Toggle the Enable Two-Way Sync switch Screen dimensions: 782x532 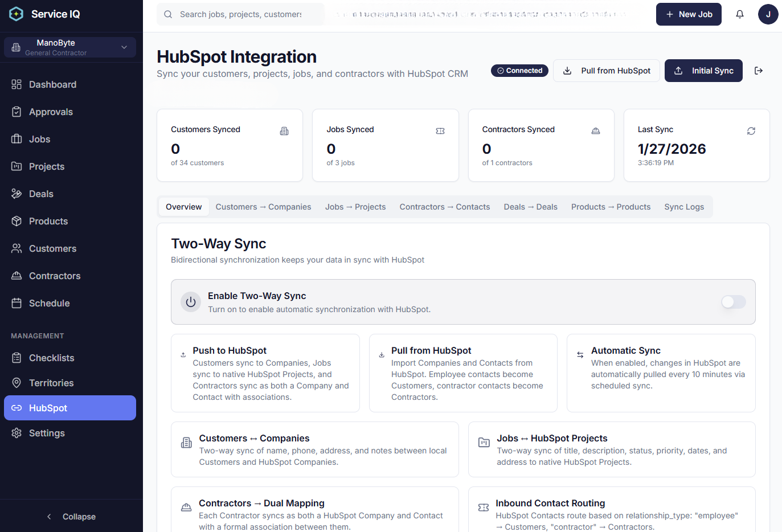click(x=734, y=302)
